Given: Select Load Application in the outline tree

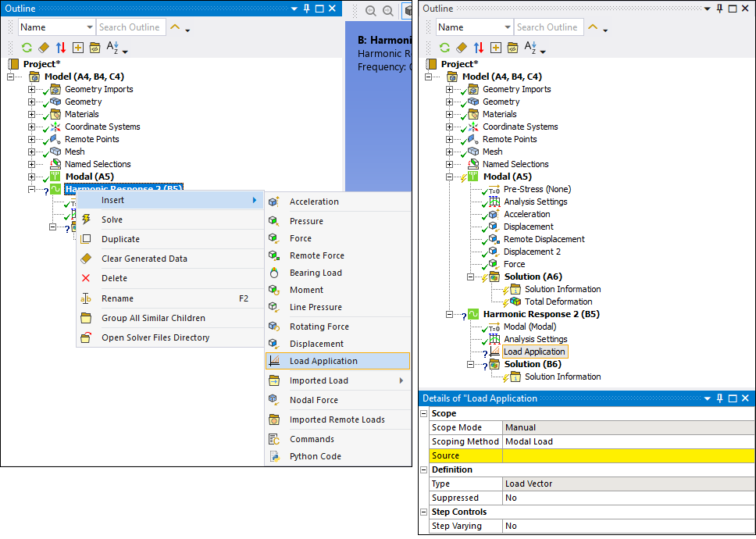Looking at the screenshot, I should [534, 352].
